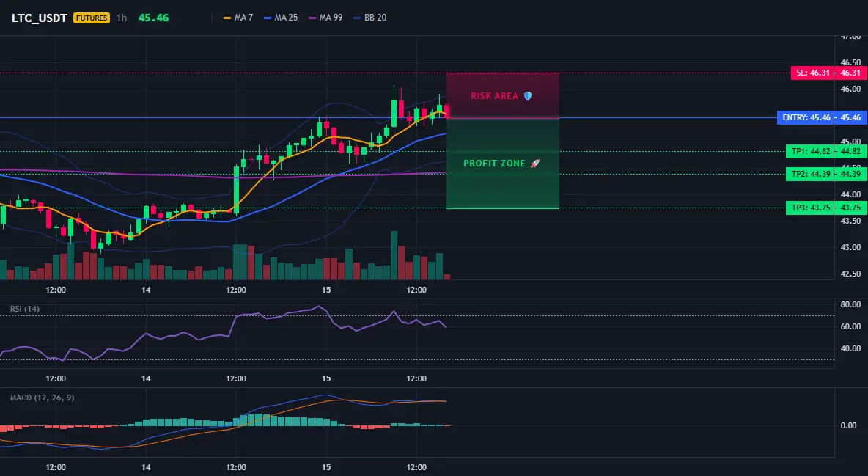Click the tallest green volume bar
The height and width of the screenshot is (476, 868).
(x=394, y=255)
